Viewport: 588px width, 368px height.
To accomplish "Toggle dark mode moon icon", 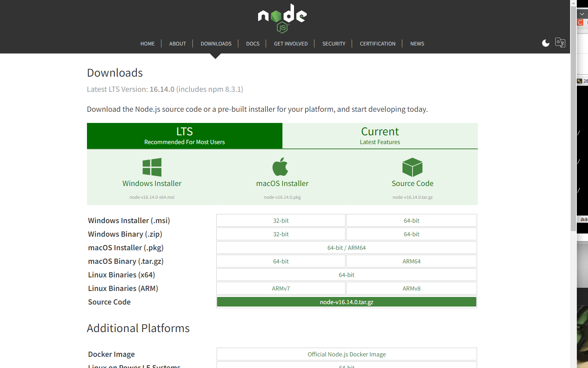I will pos(546,43).
